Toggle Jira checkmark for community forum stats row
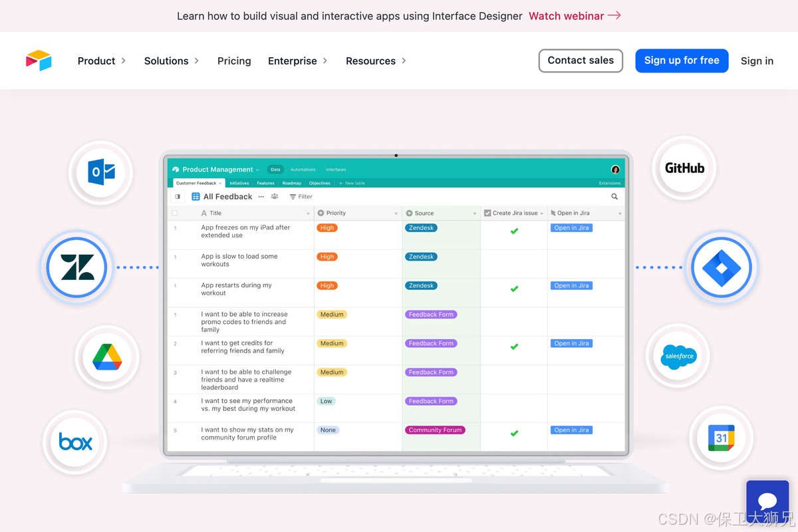798x532 pixels. [x=514, y=433]
